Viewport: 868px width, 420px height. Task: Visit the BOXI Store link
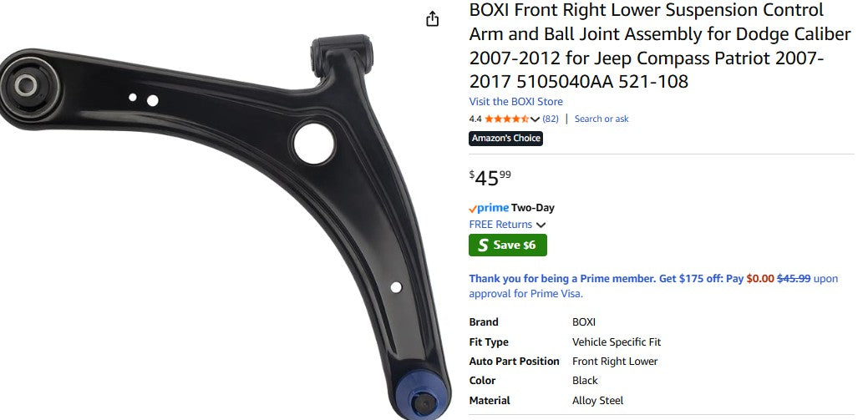[516, 101]
